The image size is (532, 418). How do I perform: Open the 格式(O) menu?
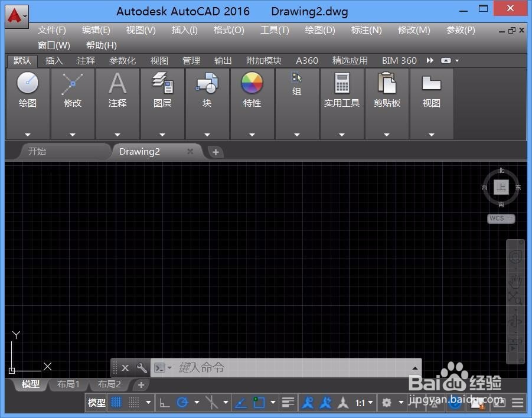[x=229, y=30]
